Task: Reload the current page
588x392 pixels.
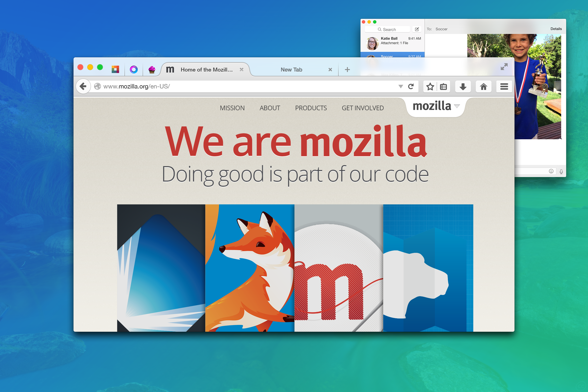Action: coord(411,86)
